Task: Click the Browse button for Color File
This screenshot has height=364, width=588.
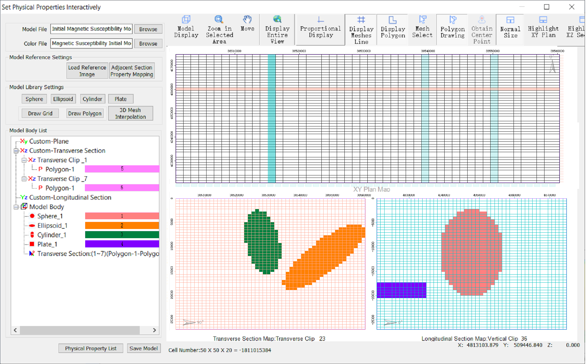Action: pos(148,43)
